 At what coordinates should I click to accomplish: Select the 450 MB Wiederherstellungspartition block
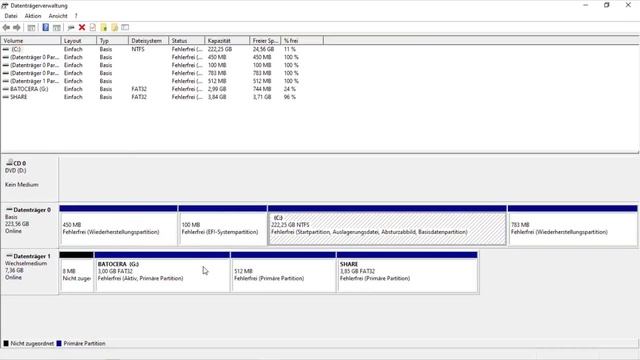coord(118,225)
